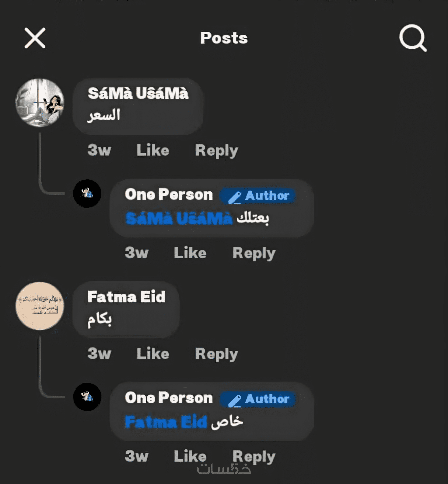The width and height of the screenshot is (448, 484).
Task: Reply to SáMà UšáMà's comment
Action: 216,151
